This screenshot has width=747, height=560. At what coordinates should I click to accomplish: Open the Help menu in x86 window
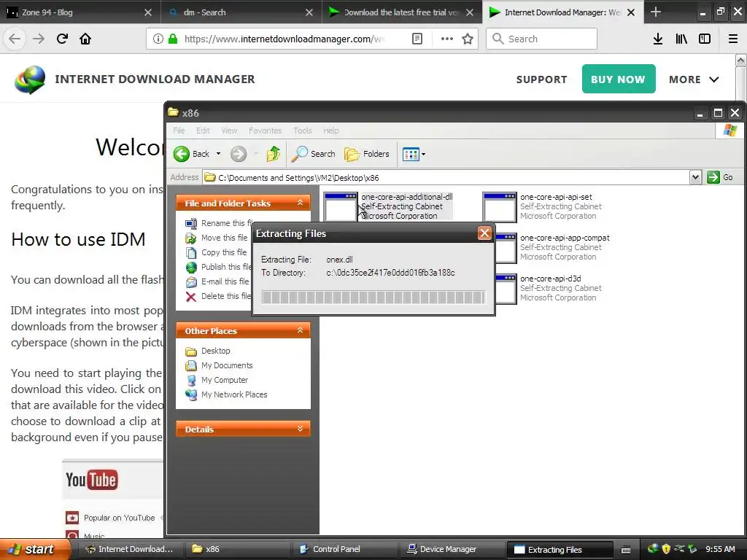[x=330, y=131]
